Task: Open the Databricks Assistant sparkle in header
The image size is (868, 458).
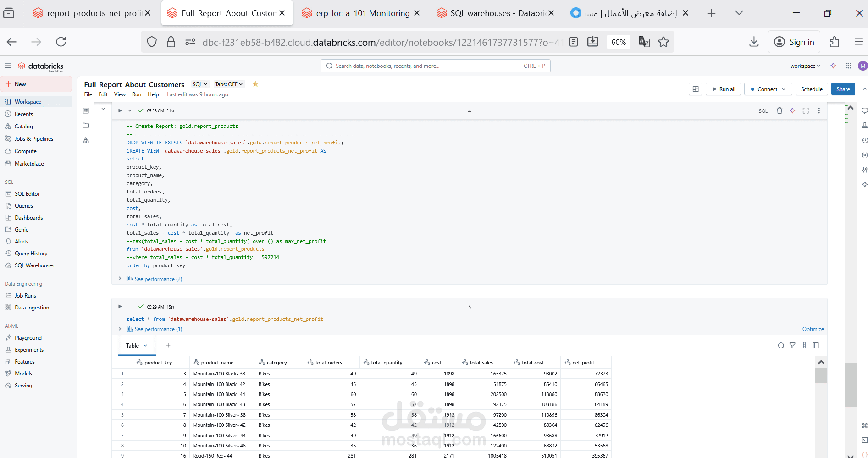Action: click(833, 66)
